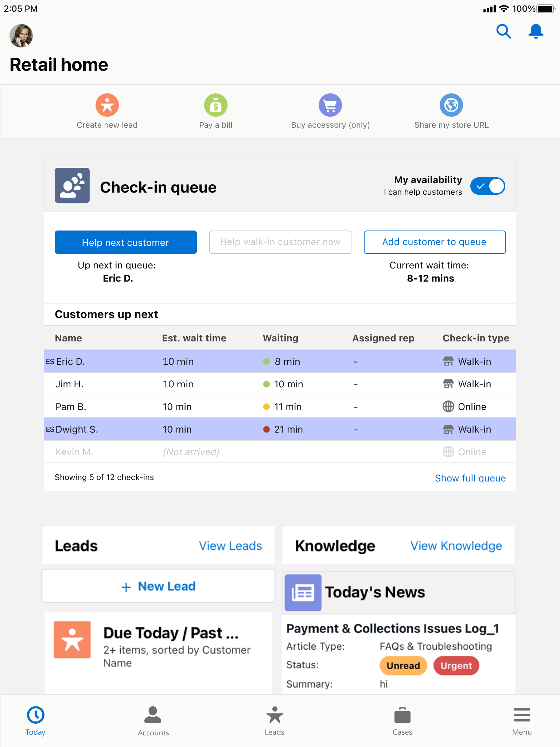Click Add customer to queue button
The height and width of the screenshot is (747, 560).
pos(435,242)
